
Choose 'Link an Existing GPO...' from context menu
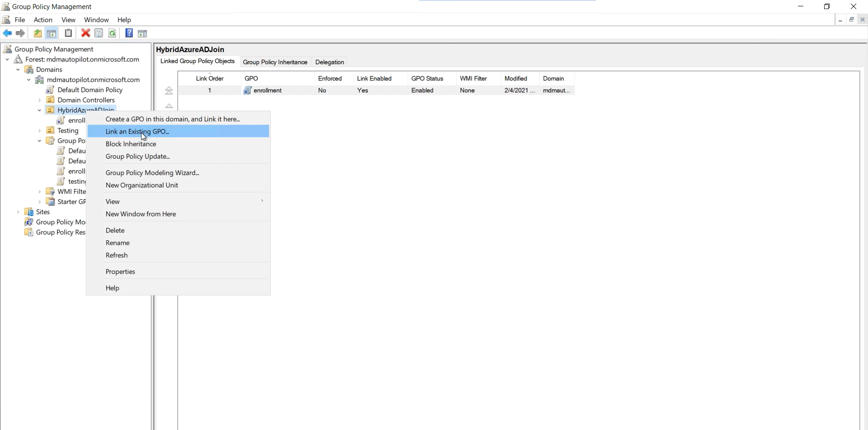(x=179, y=131)
